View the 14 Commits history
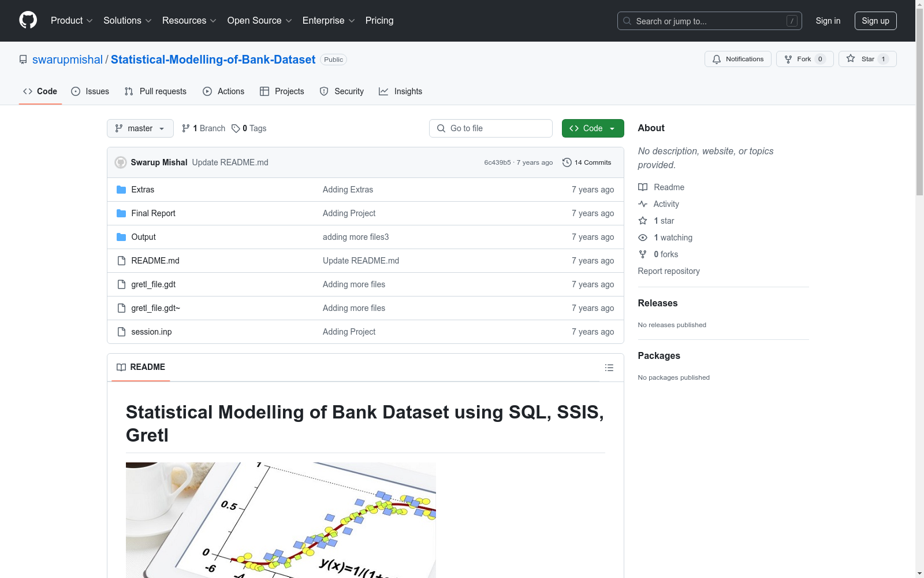Image resolution: width=924 pixels, height=578 pixels. [x=587, y=162]
